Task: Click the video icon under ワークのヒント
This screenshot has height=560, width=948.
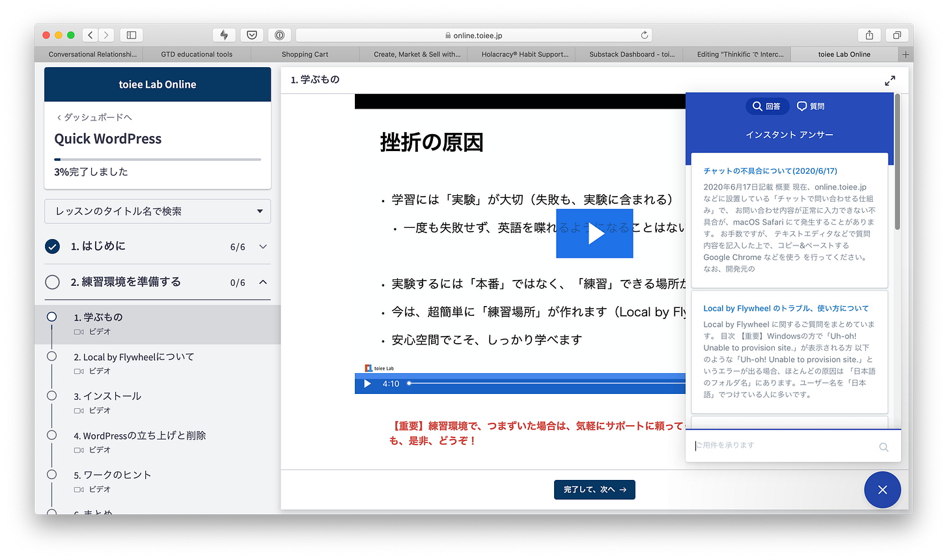Action: [x=79, y=490]
